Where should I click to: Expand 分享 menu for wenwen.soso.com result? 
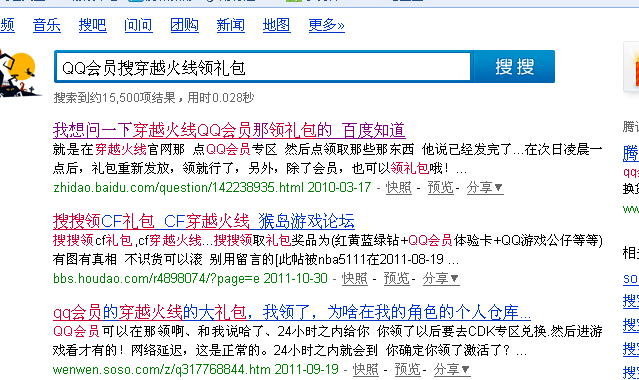(452, 369)
